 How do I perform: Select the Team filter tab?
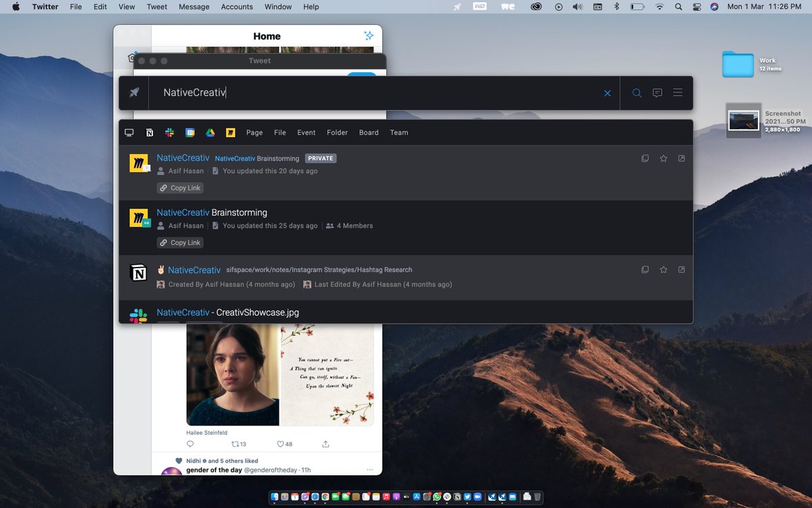point(399,133)
